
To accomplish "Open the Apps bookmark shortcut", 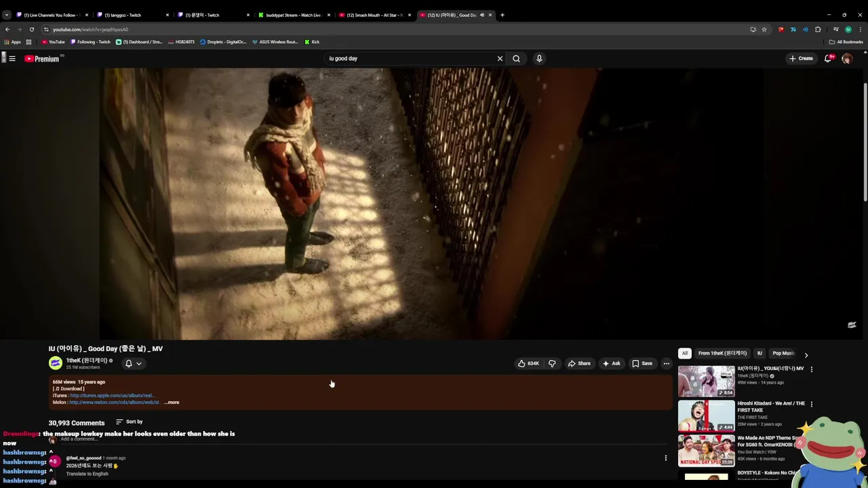I will coord(12,42).
